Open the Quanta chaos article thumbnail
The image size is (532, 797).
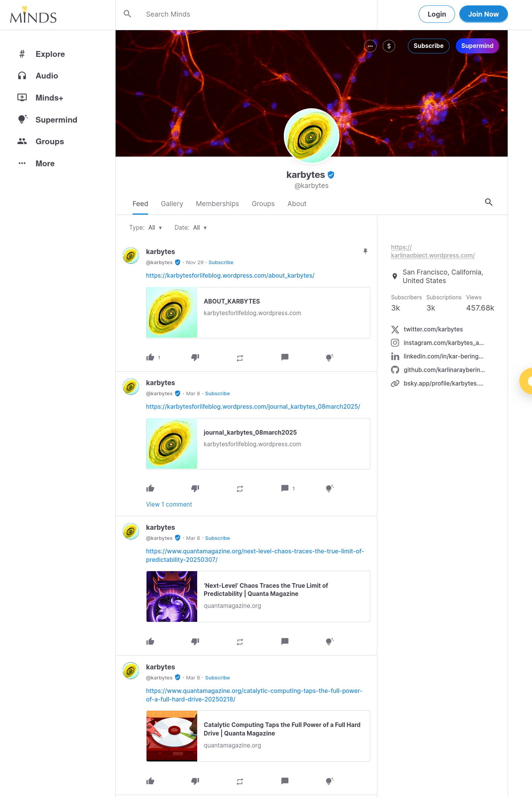172,596
